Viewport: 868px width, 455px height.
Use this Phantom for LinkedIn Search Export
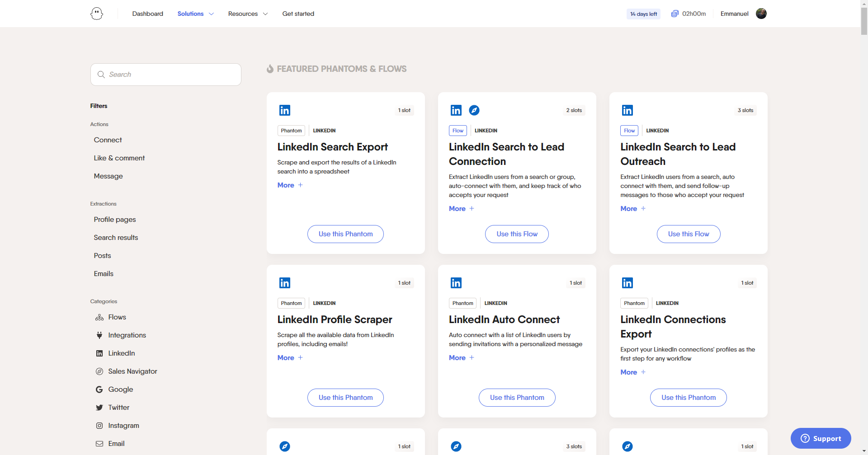pos(345,234)
